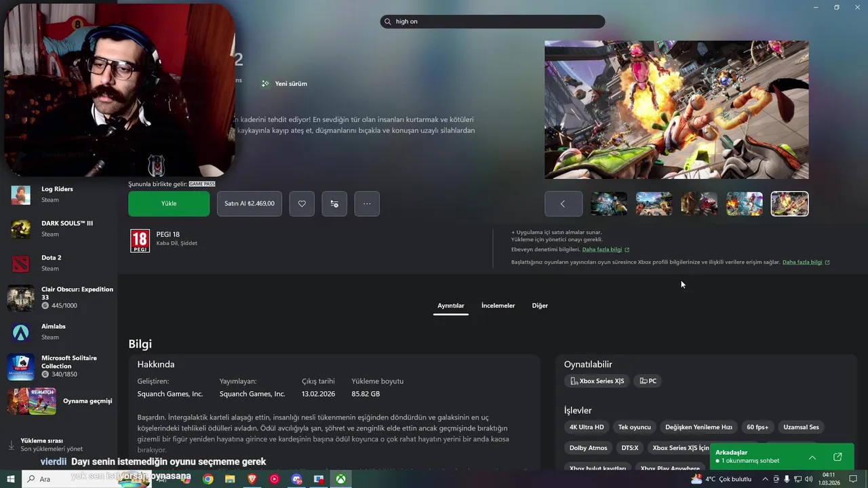
Task: Select the highlighted fifth screenshot thumbnail
Action: [x=789, y=204]
